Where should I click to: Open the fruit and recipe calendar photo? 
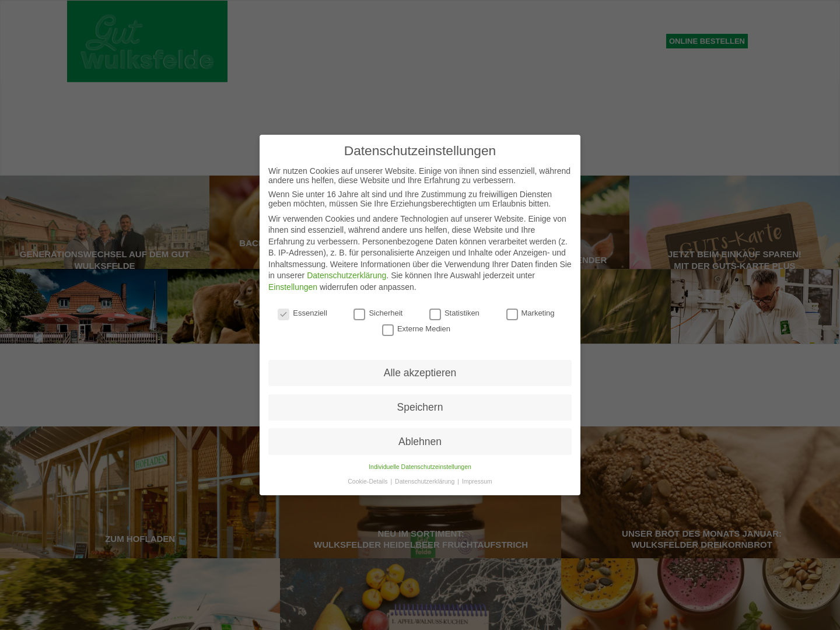tap(421, 594)
